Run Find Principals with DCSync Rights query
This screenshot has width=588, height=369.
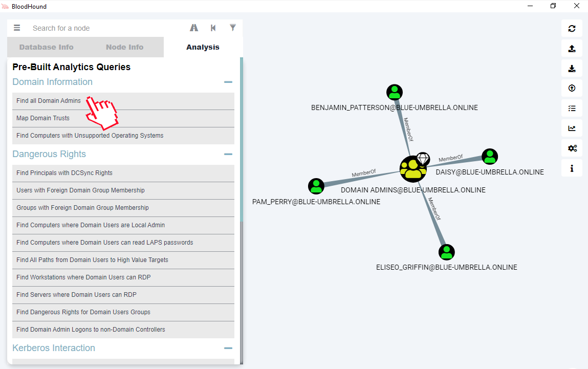pos(123,173)
